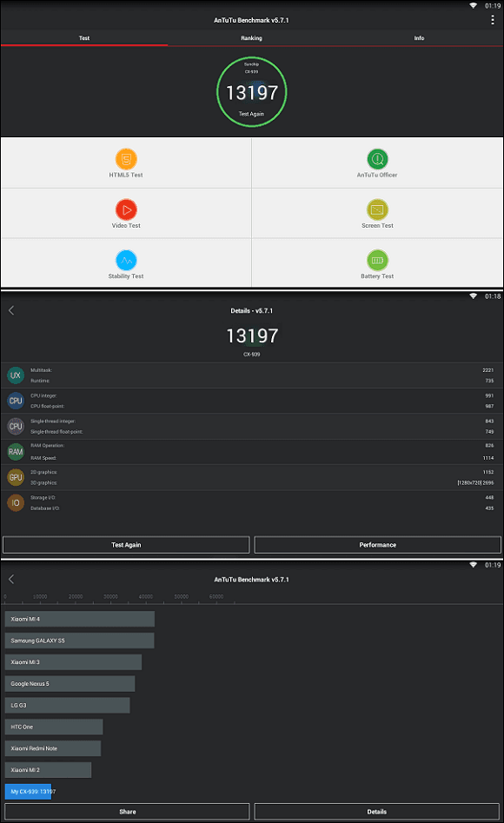Click the CPU float-point score label
The image size is (504, 823).
[x=47, y=406]
